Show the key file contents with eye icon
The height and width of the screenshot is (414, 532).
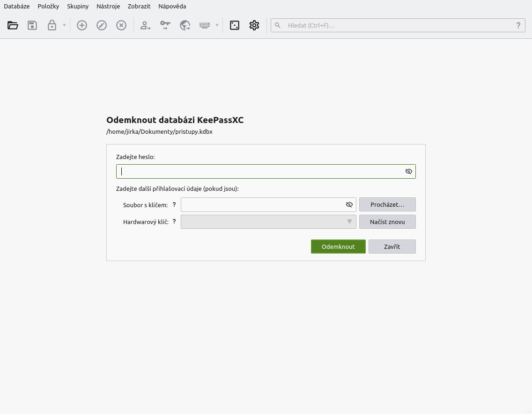click(349, 204)
